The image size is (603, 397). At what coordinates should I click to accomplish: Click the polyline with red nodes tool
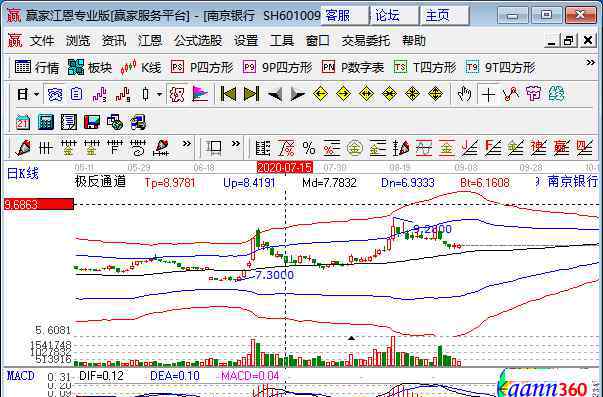pos(511,94)
